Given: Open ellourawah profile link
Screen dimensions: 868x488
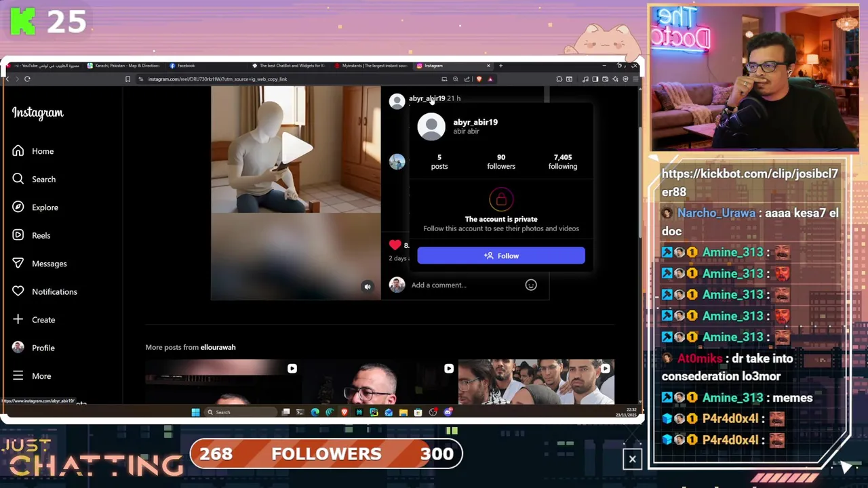Looking at the screenshot, I should tap(218, 347).
